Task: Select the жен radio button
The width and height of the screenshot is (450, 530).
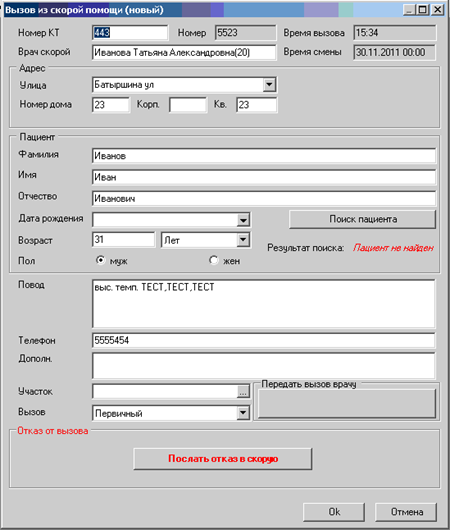Action: 214,260
